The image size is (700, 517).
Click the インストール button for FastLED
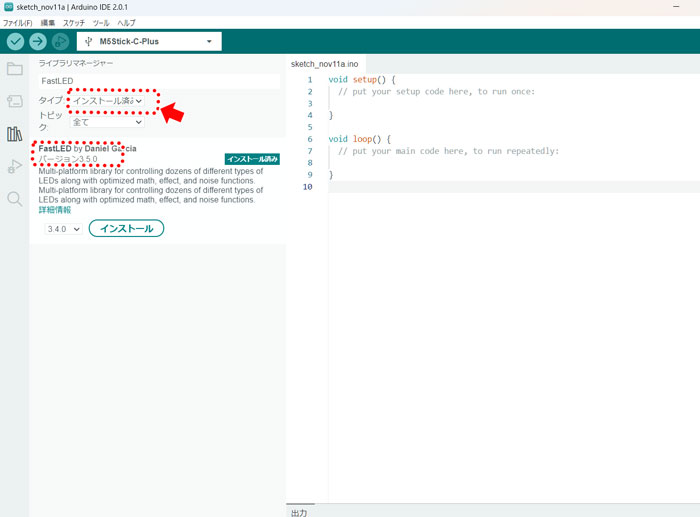[126, 229]
